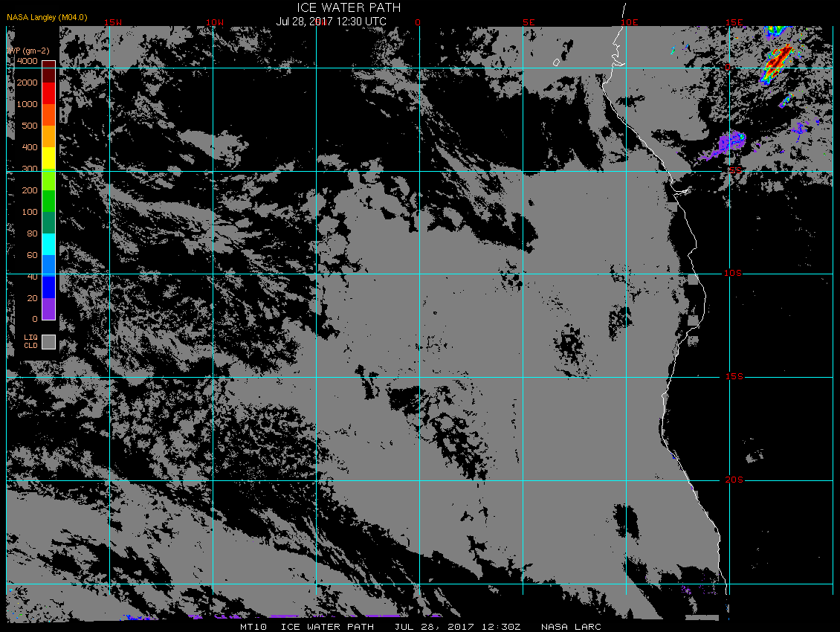Click the "400" colorbar value

[x=30, y=147]
